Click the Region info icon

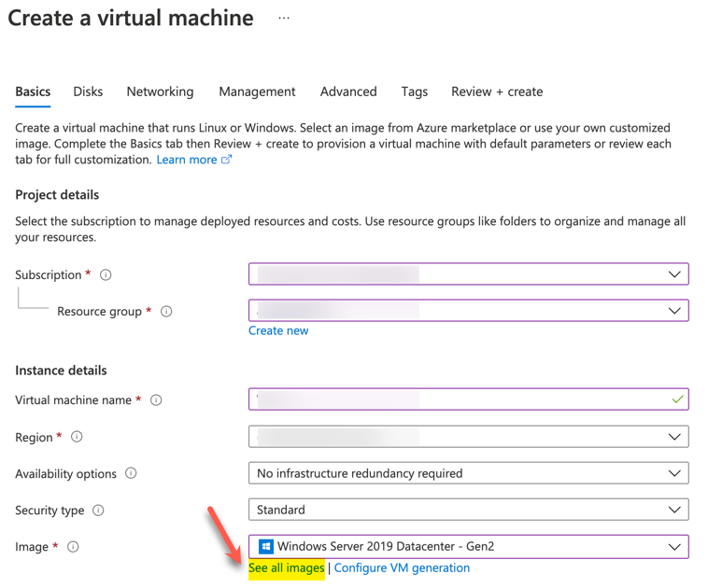coord(77,437)
